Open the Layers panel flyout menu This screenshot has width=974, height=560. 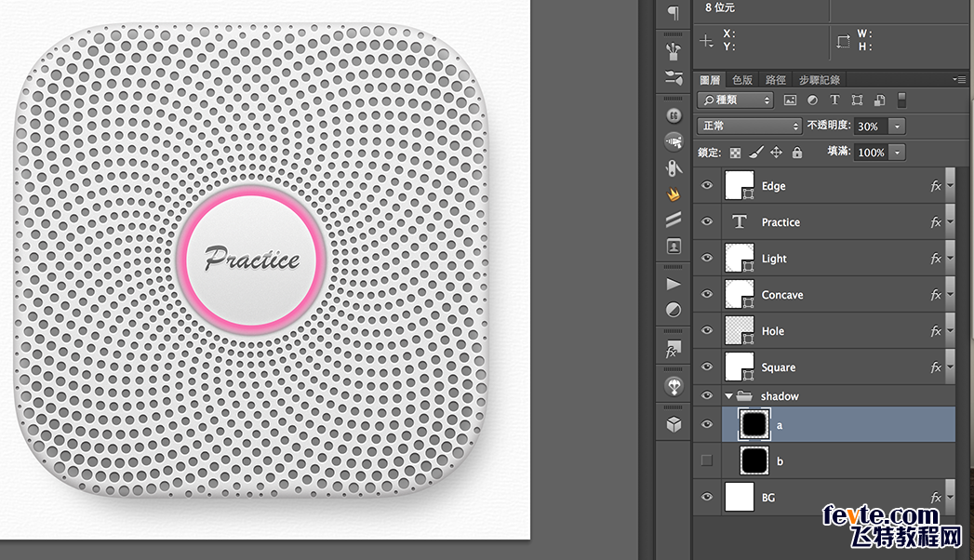click(960, 79)
